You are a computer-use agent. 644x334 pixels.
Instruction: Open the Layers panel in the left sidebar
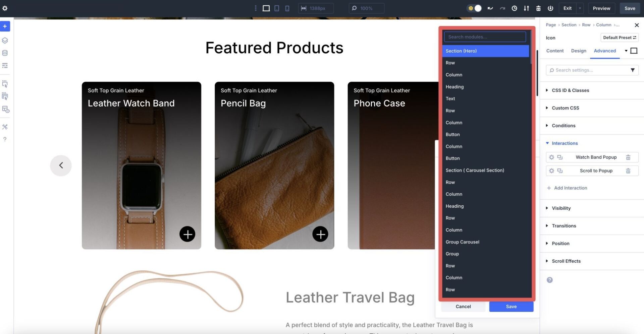coord(5,40)
